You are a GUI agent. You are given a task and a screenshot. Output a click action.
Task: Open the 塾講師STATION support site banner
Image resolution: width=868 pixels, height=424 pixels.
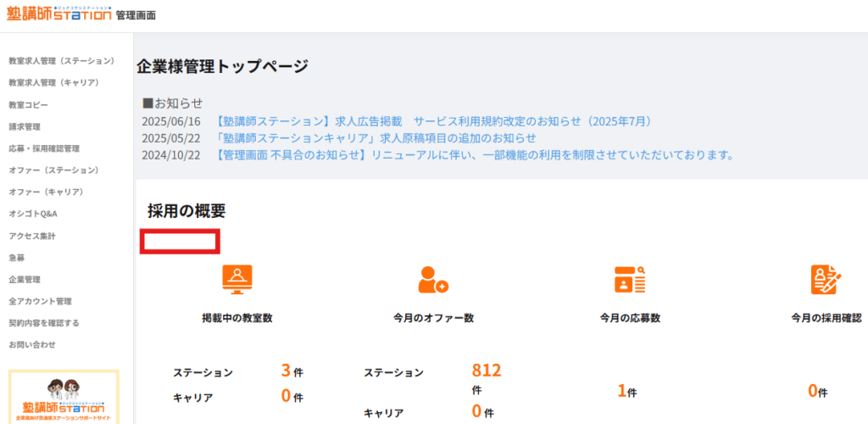pyautogui.click(x=64, y=397)
